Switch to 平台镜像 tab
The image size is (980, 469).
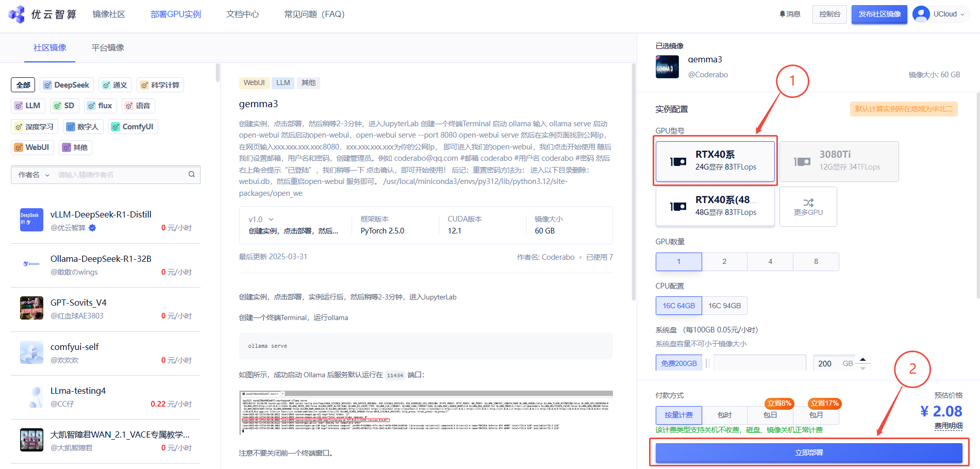[x=108, y=47]
